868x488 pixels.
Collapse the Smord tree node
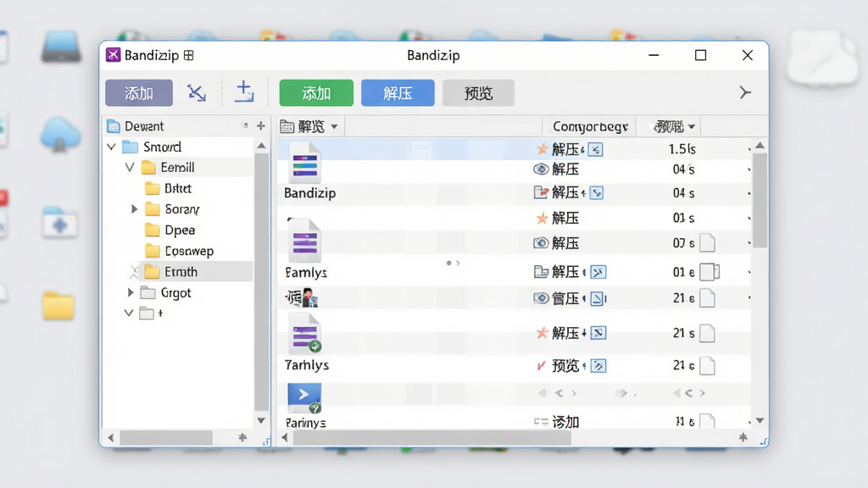click(111, 147)
